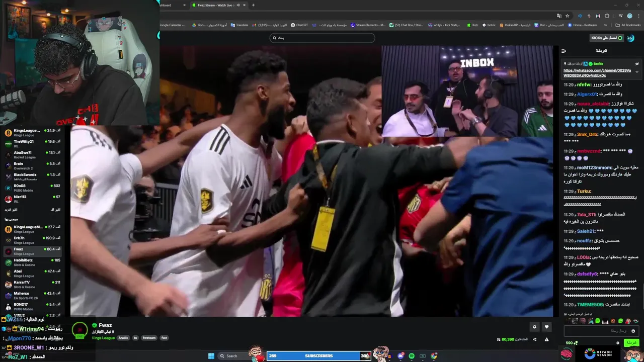
Task: Click the Riyadh Season sponsor banner
Action: (597, 354)
